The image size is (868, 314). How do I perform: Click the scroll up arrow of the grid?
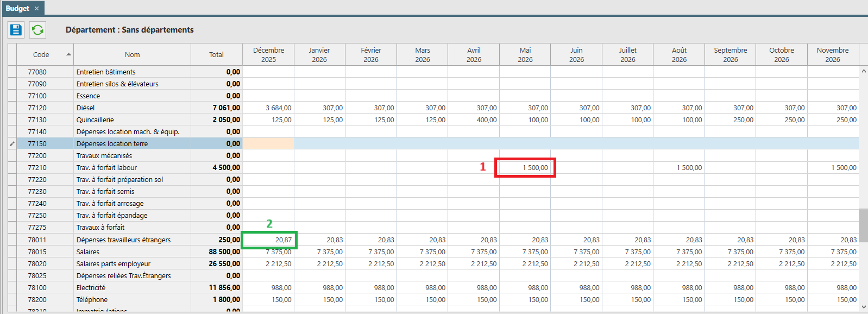[863, 71]
